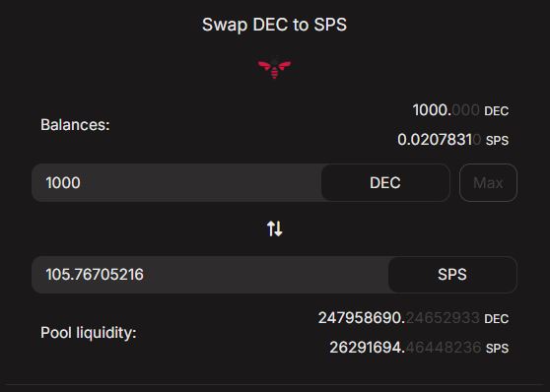550x392 pixels.
Task: Focus the SPS amount field showing 105.76705216
Action: [210, 275]
